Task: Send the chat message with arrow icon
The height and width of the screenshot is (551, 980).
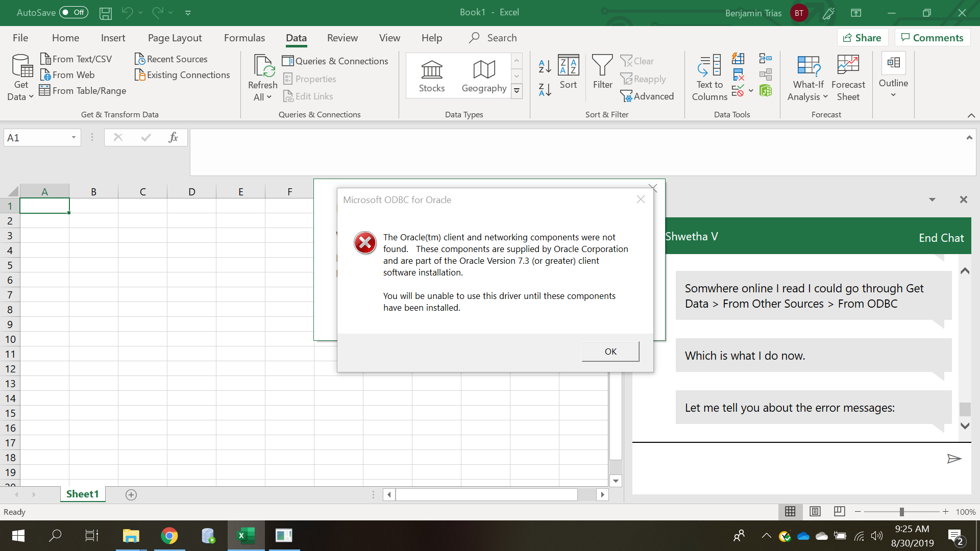Action: [x=953, y=459]
